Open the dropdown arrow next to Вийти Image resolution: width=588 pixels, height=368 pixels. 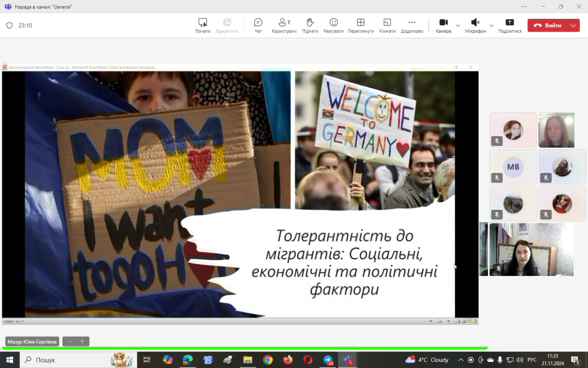click(x=573, y=25)
